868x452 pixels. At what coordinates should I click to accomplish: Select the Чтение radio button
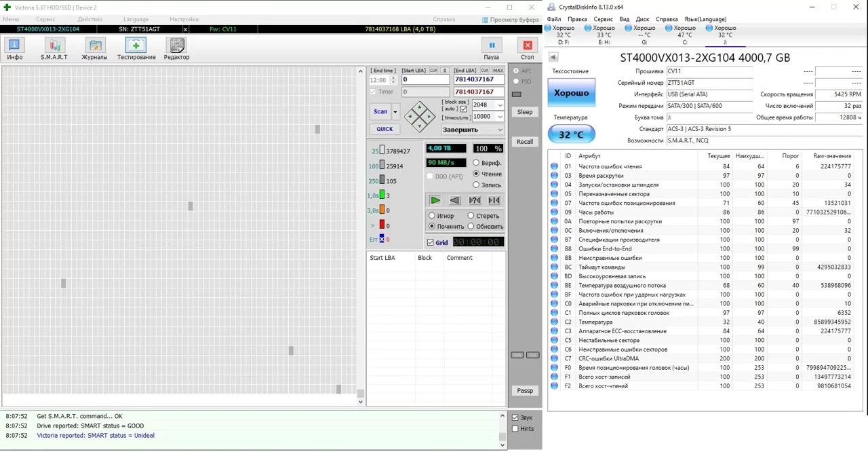coord(487,174)
